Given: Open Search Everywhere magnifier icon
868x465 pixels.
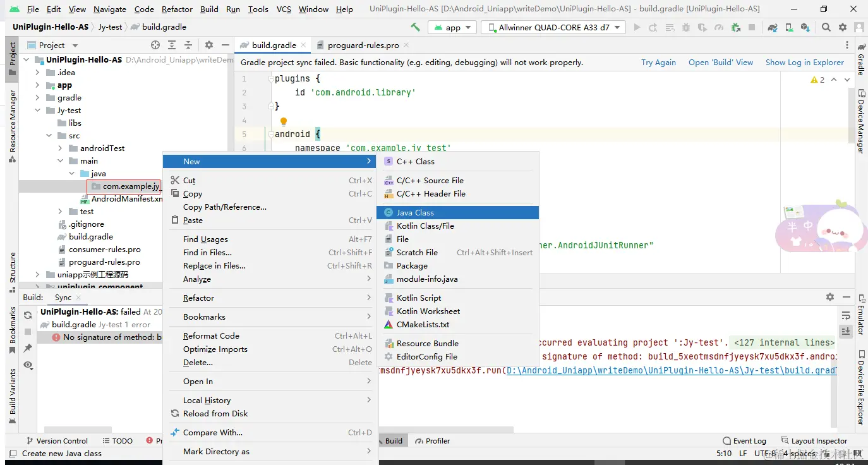Looking at the screenshot, I should click(x=826, y=27).
